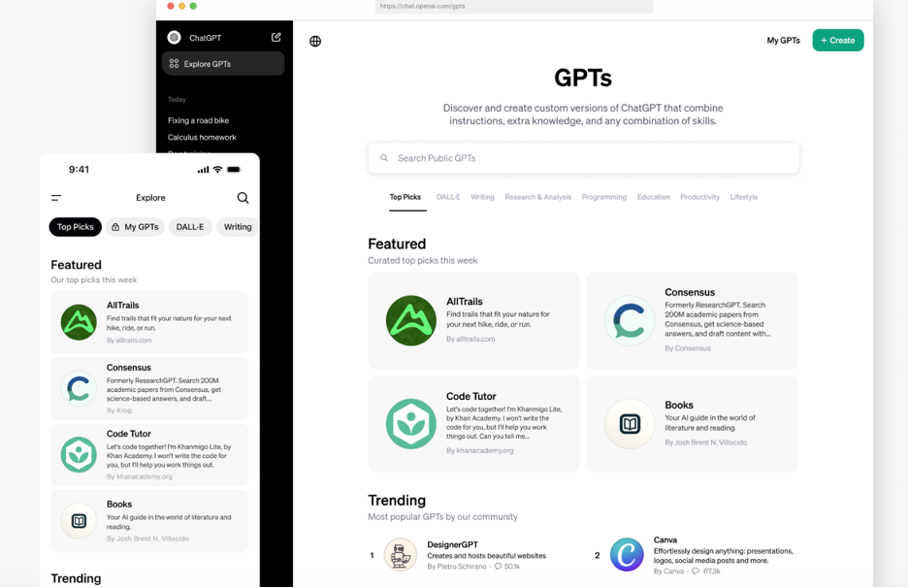Select the Top Picks pill on mobile
Image resolution: width=908 pixels, height=588 pixels.
tap(75, 226)
